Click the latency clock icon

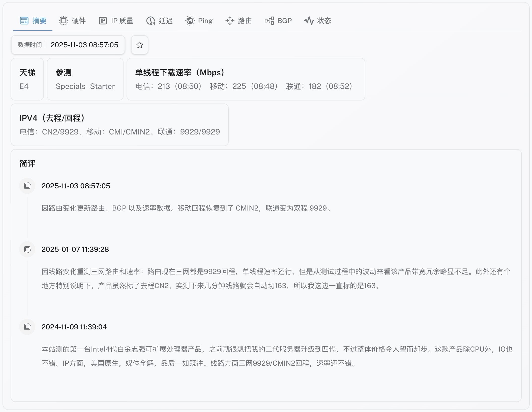[151, 21]
